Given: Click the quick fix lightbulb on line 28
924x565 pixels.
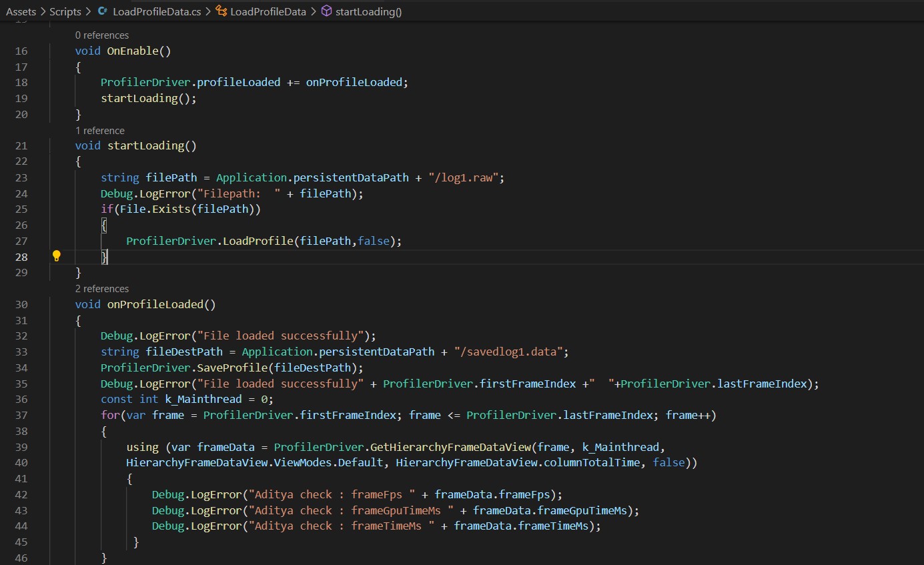Looking at the screenshot, I should pyautogui.click(x=56, y=255).
